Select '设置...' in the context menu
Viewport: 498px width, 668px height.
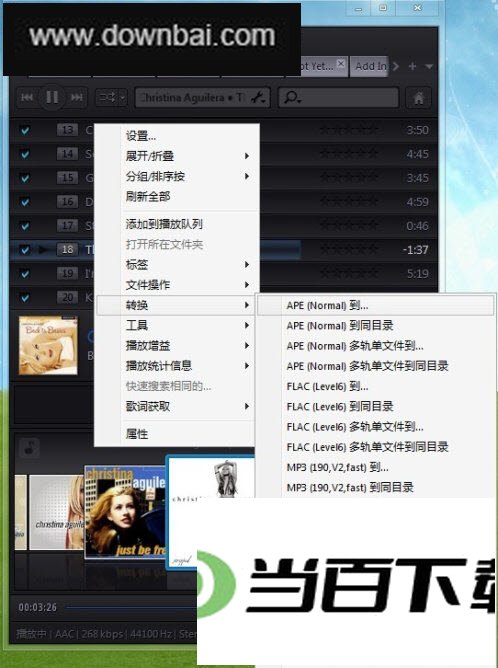pos(178,136)
